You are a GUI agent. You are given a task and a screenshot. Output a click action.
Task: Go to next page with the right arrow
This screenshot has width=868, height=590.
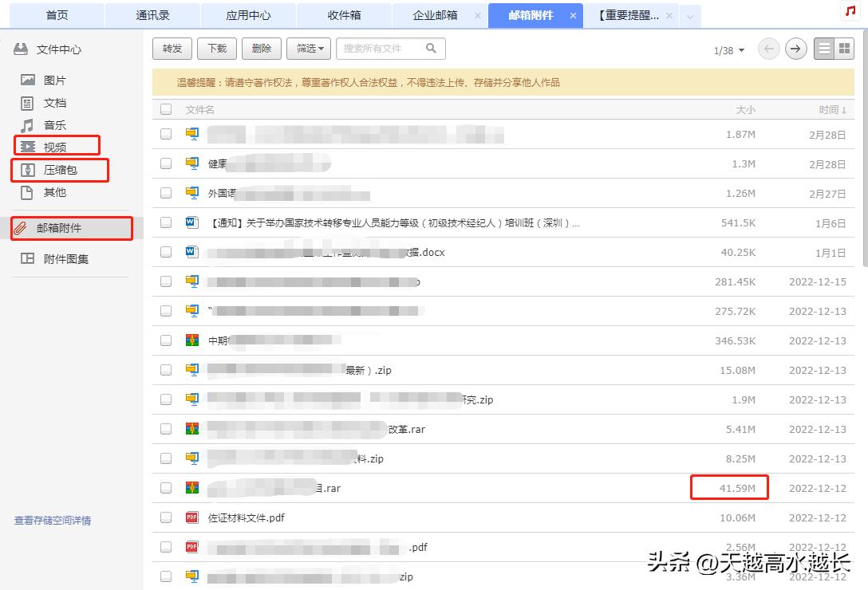click(795, 49)
